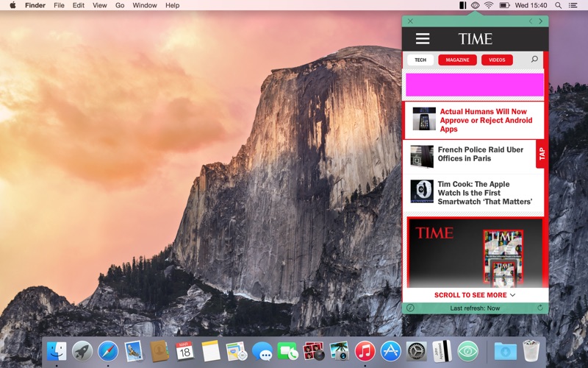Open the Wi-Fi menu bar icon
This screenshot has width=588, height=368.
[489, 5]
